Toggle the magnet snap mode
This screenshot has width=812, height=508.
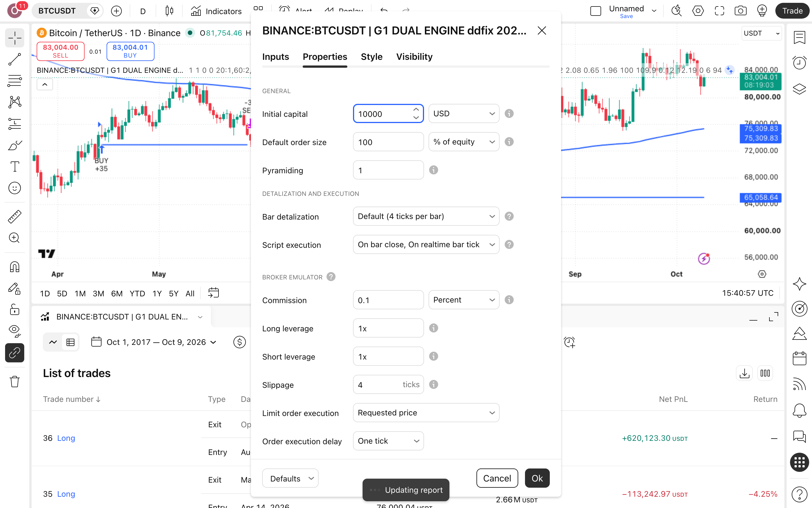tap(15, 267)
